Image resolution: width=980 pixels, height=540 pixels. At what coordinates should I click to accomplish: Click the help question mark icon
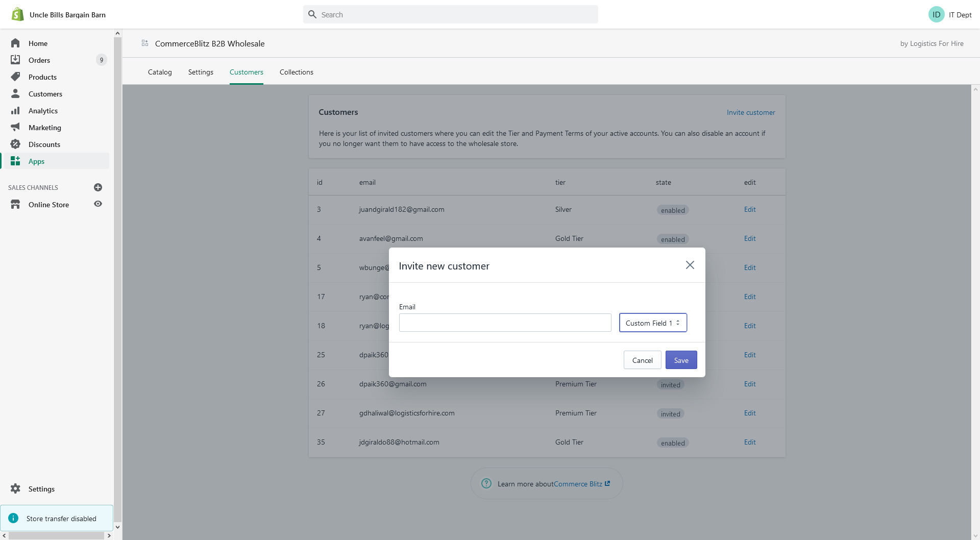click(x=486, y=483)
